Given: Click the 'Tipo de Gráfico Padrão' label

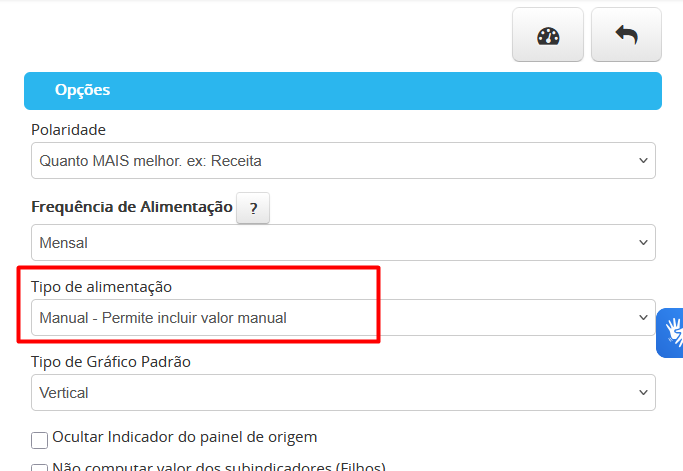Looking at the screenshot, I should [x=111, y=361].
